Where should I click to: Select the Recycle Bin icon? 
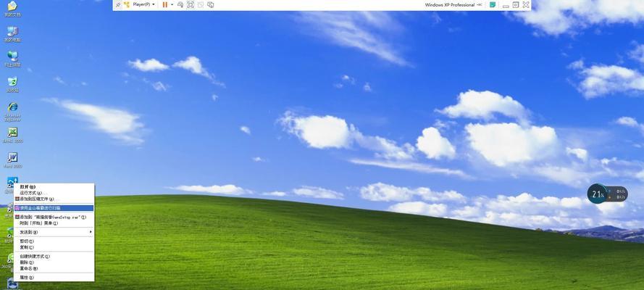point(12,84)
